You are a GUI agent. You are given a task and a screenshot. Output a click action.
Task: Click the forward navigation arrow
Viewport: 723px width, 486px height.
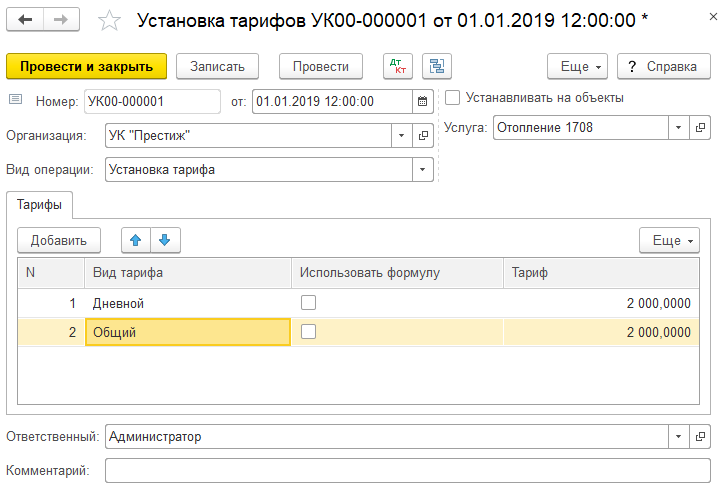(x=61, y=20)
